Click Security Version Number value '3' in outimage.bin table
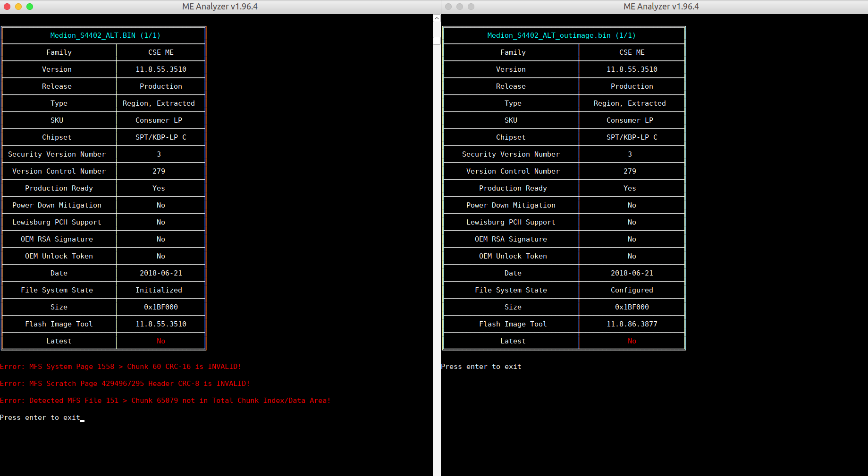This screenshot has height=476, width=868. point(630,154)
